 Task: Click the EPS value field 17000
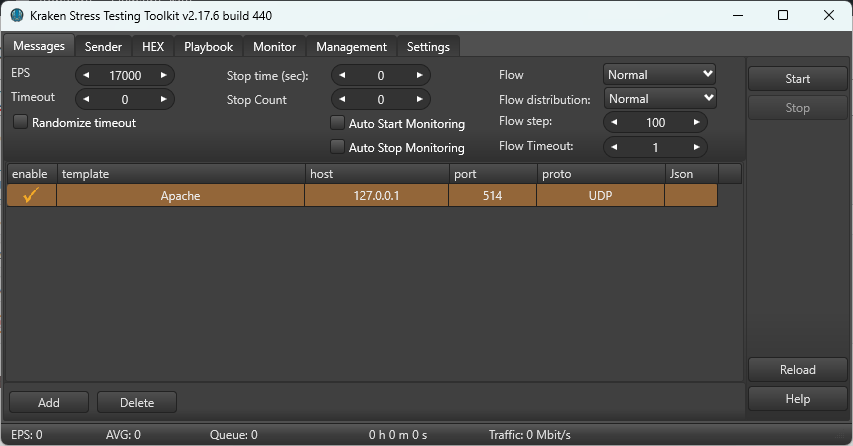pos(125,76)
